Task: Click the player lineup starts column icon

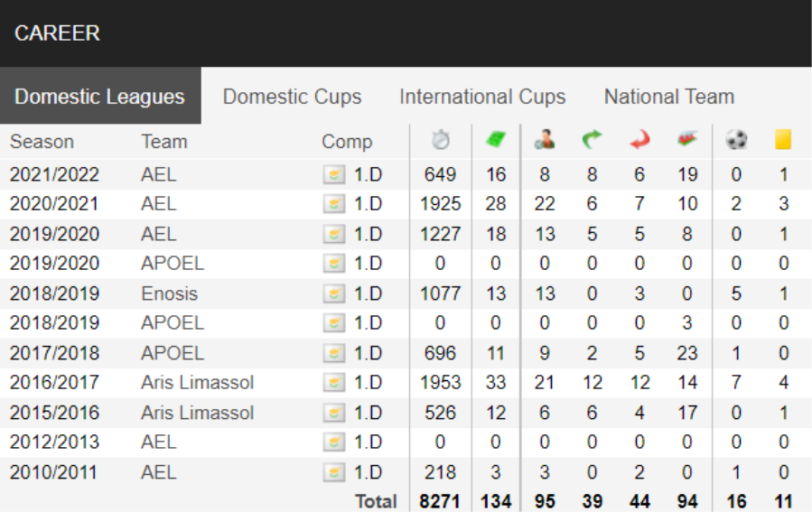Action: pos(545,140)
